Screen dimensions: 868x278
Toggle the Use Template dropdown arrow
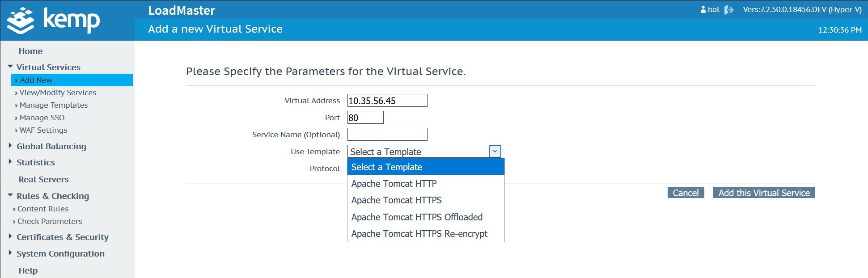point(495,152)
